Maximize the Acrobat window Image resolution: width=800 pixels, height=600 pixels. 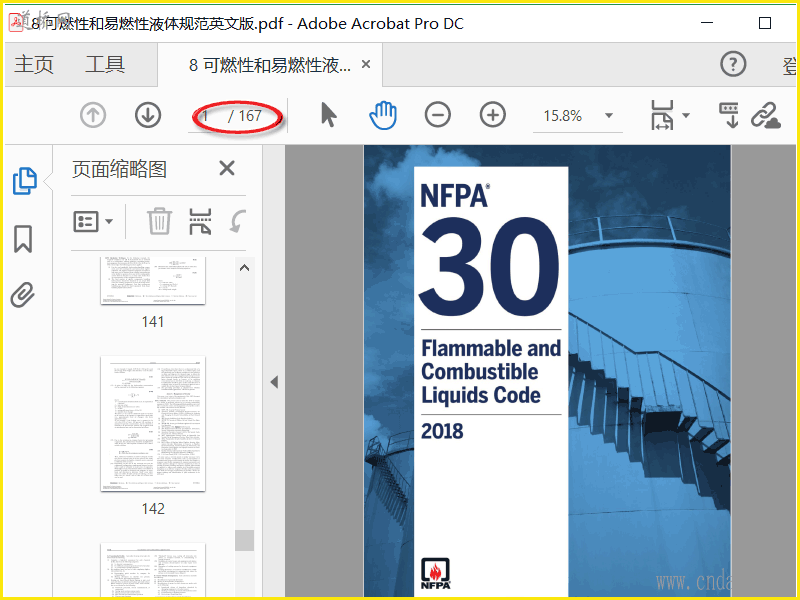(x=765, y=23)
